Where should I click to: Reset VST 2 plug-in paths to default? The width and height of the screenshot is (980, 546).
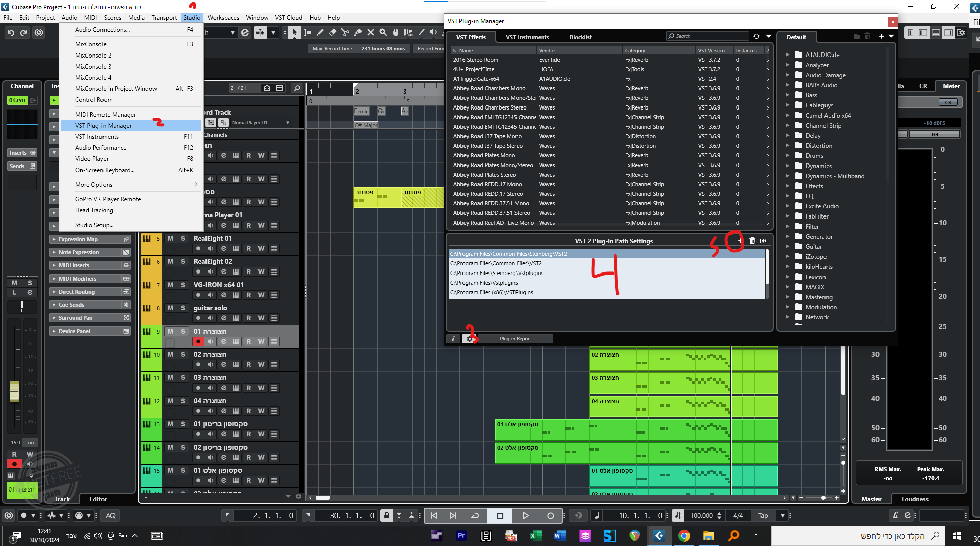(763, 241)
